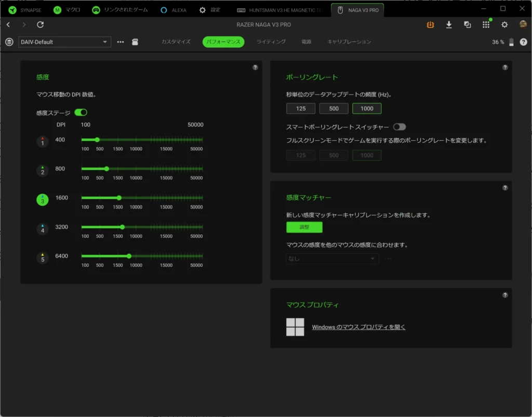The image size is (532, 417).
Task: Click the refresh icon in navigation bar
Action: point(41,24)
